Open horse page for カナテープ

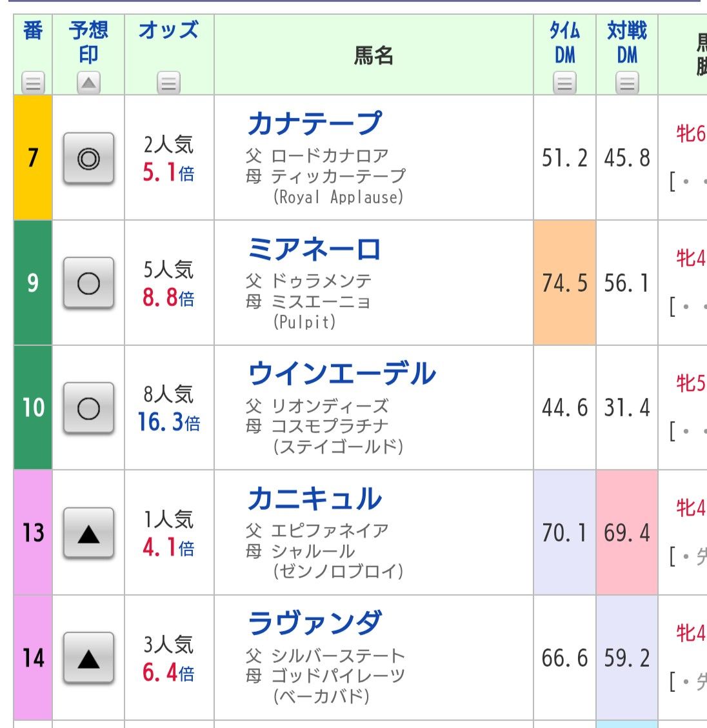[315, 123]
